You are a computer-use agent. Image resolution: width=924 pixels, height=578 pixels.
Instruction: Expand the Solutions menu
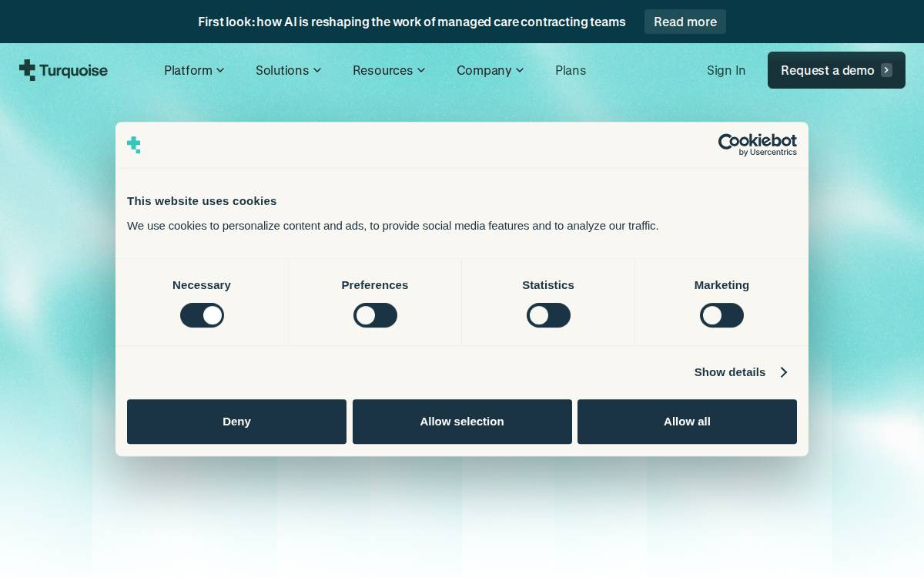tap(289, 70)
